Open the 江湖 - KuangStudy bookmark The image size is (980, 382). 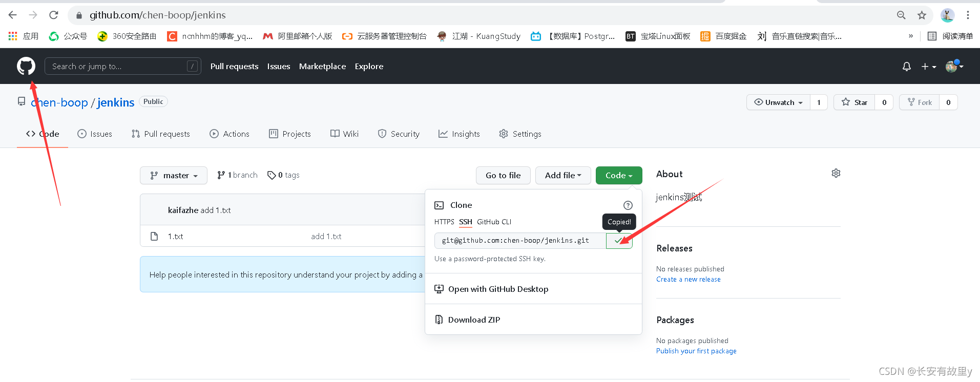click(478, 36)
